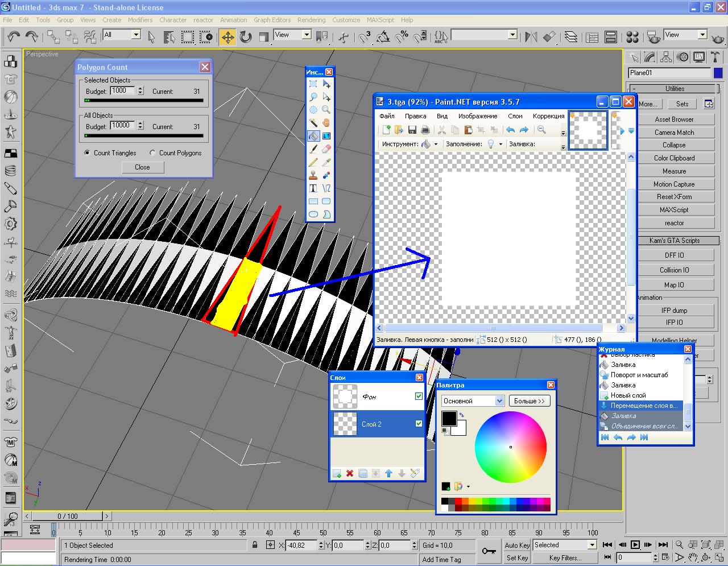
Task: Click the Paste icon in Paint.NET toolbar
Action: [468, 130]
